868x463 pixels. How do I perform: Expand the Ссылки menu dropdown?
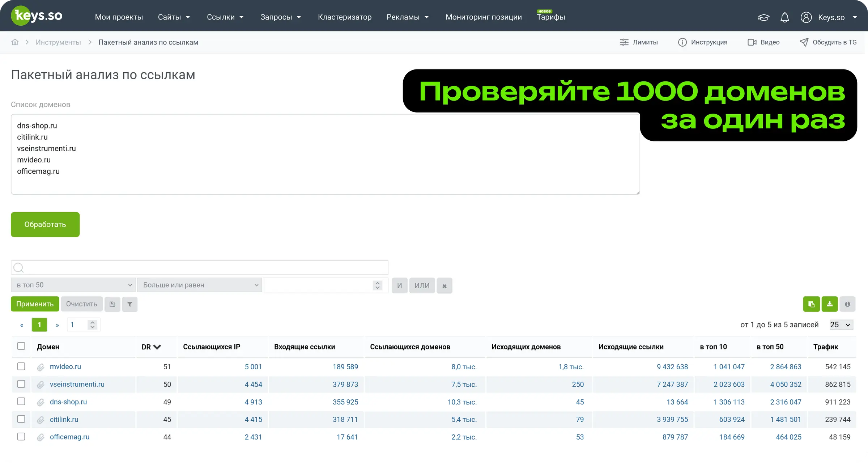(x=225, y=17)
